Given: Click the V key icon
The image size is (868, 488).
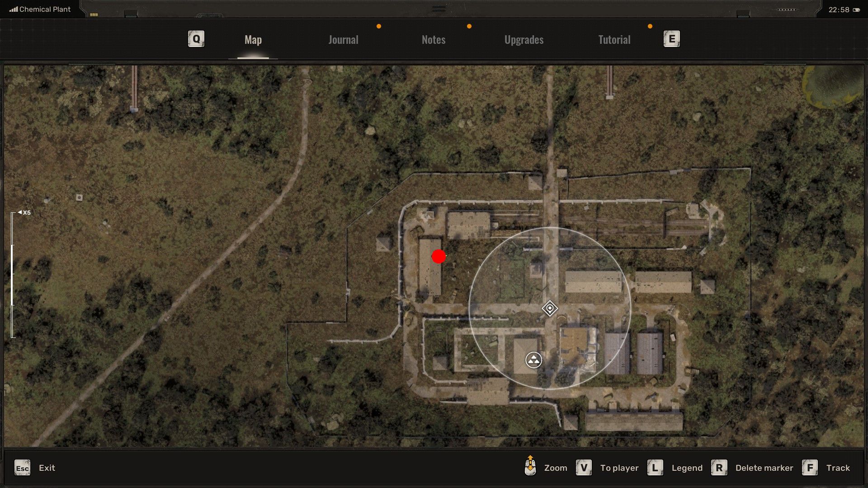Looking at the screenshot, I should (x=584, y=468).
